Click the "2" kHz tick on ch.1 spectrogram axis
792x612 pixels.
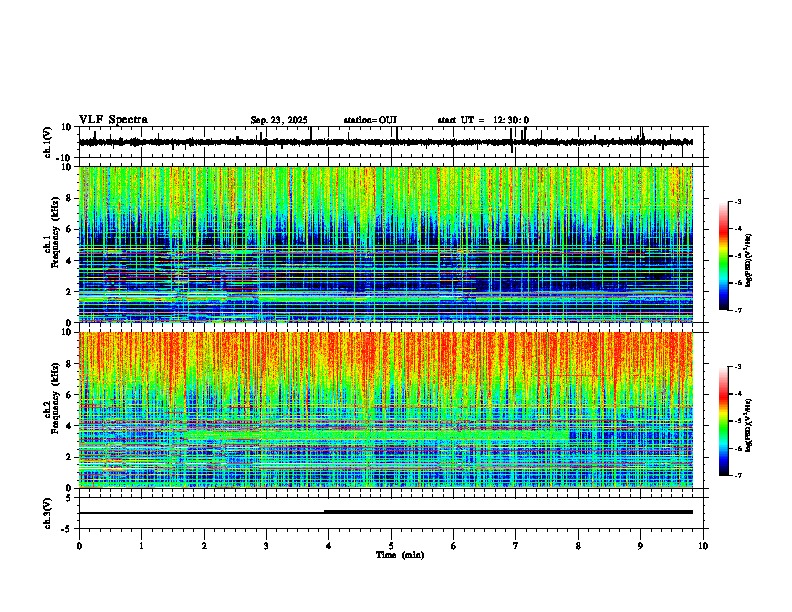[x=70, y=291]
